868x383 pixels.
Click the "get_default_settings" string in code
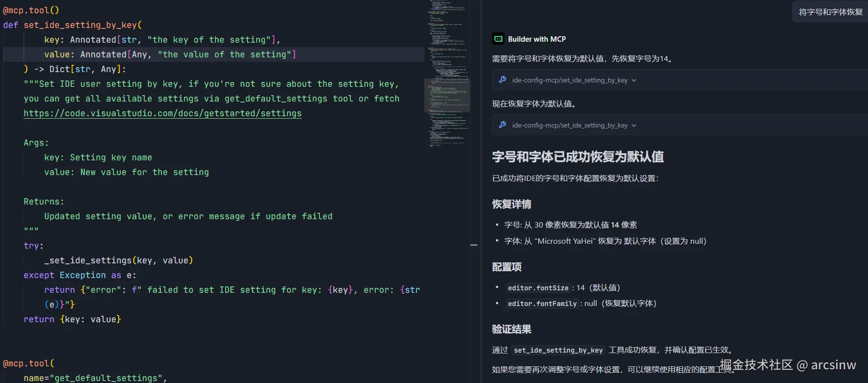pyautogui.click(x=106, y=378)
